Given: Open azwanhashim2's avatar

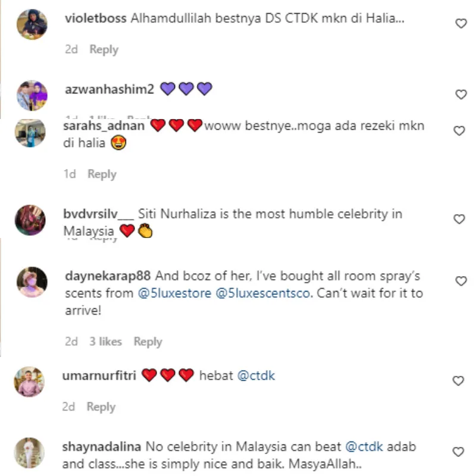Looking at the screenshot, I should [x=32, y=95].
